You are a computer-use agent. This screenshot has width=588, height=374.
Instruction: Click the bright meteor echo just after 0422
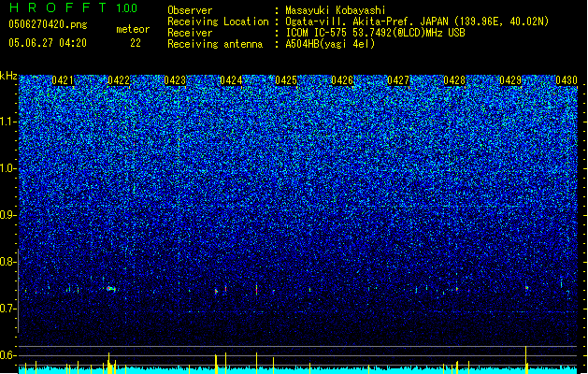[x=110, y=289]
